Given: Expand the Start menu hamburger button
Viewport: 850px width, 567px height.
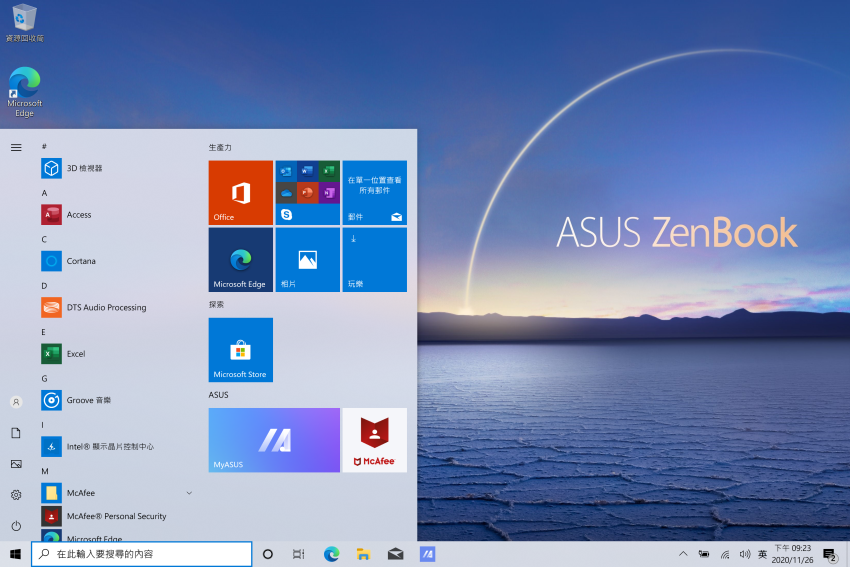Looking at the screenshot, I should pyautogui.click(x=16, y=147).
